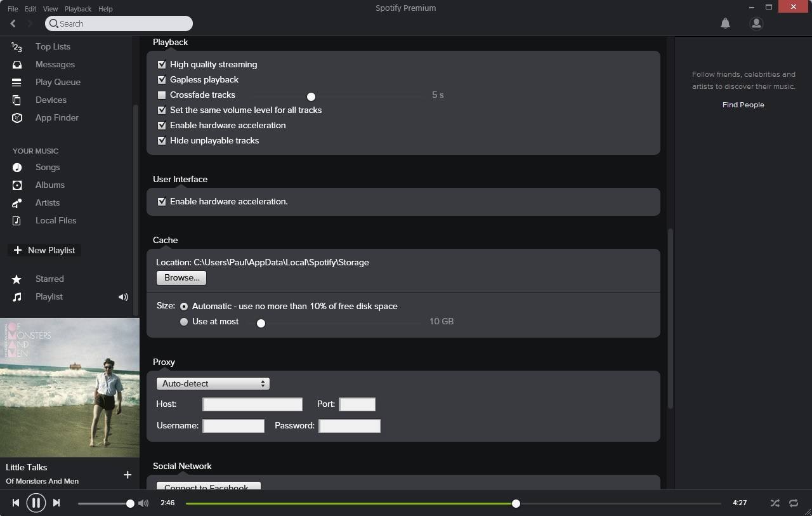Open the user profile icon
This screenshot has height=516, width=812.
click(756, 23)
